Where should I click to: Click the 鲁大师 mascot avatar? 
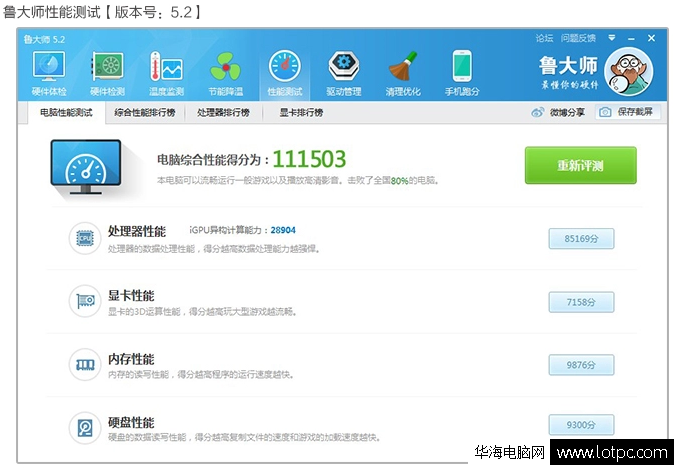point(628,71)
